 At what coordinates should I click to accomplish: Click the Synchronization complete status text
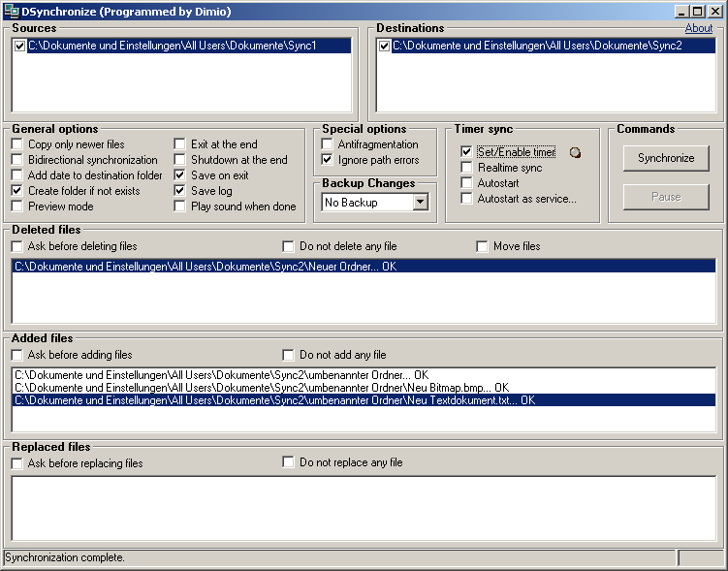65,557
